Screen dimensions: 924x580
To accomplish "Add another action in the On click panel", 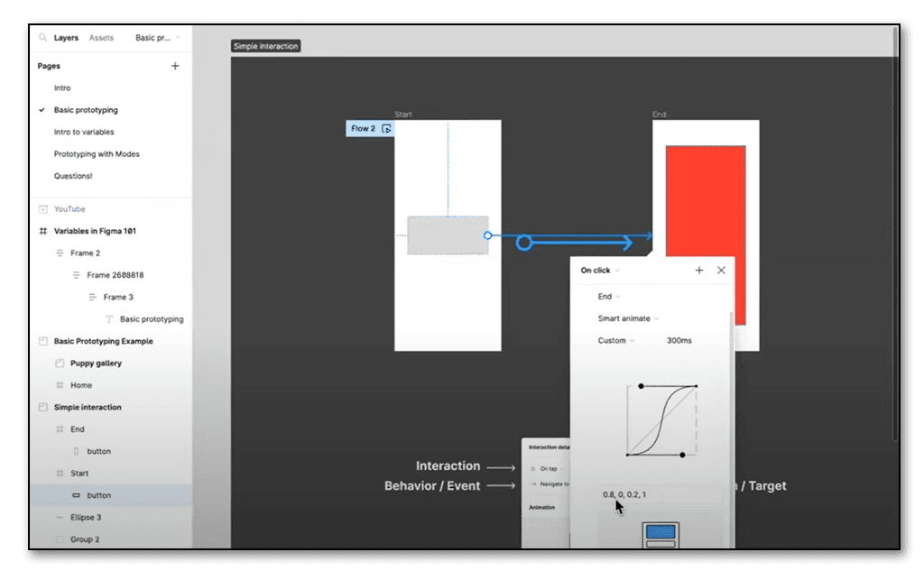I will [699, 270].
